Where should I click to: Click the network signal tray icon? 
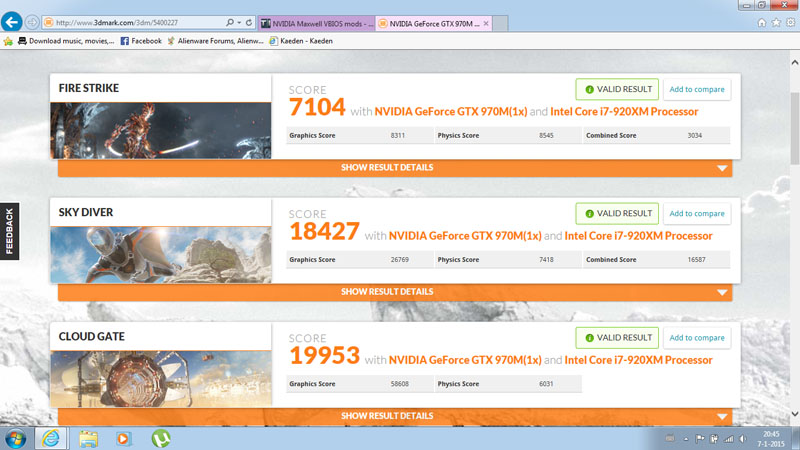point(729,439)
